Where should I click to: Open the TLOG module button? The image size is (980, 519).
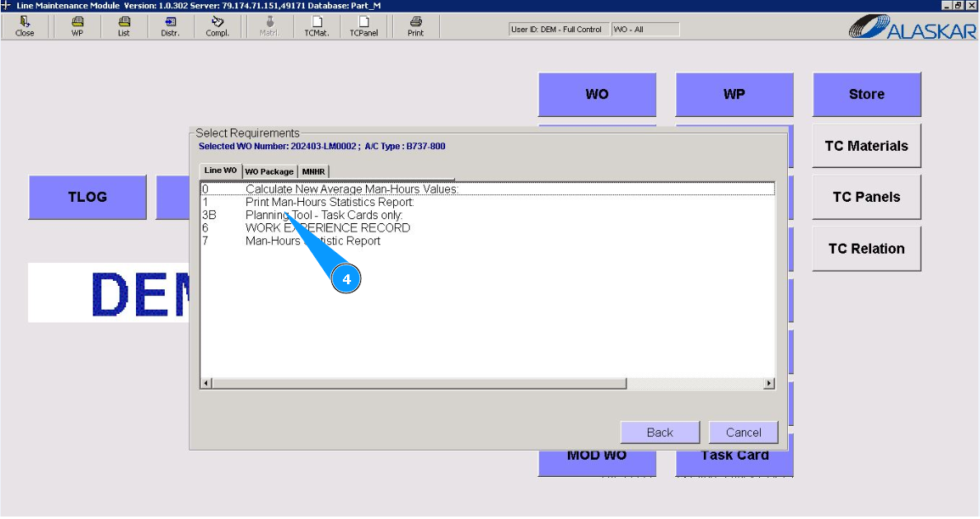(x=87, y=197)
